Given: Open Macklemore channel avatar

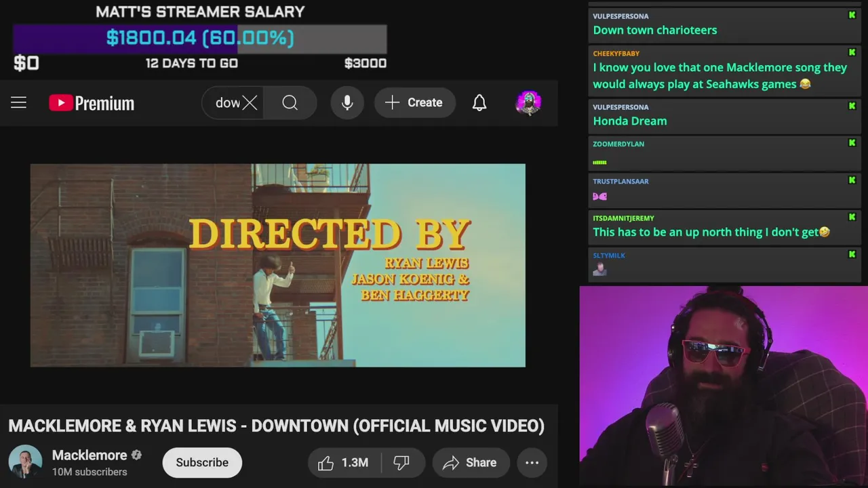Looking at the screenshot, I should tap(25, 462).
